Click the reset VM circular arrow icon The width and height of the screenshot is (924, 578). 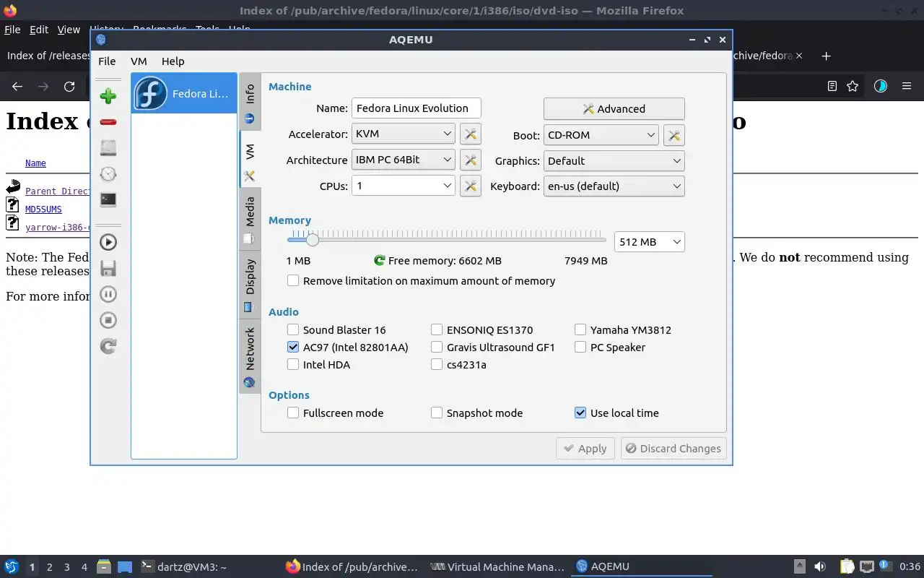[108, 346]
